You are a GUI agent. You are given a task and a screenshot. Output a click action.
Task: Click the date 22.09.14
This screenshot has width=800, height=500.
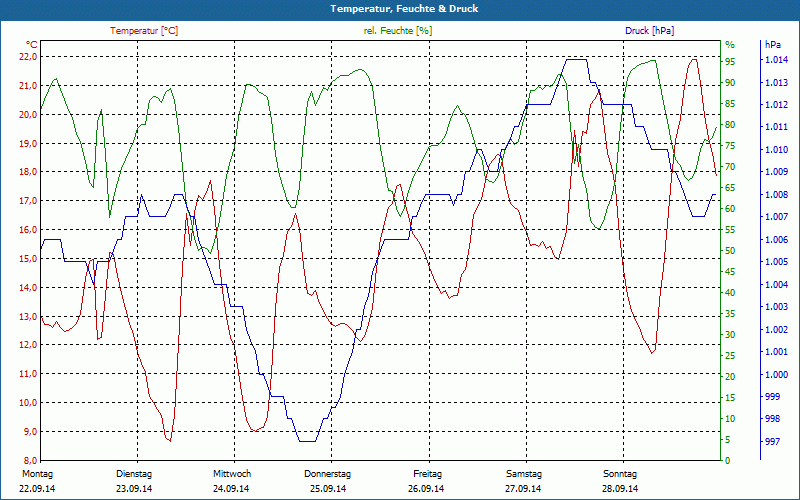click(37, 488)
